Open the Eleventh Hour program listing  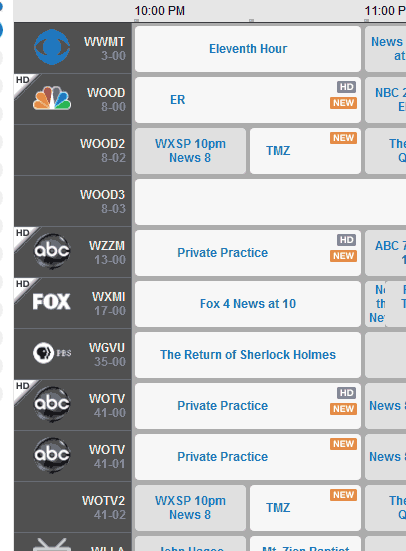coord(248,49)
